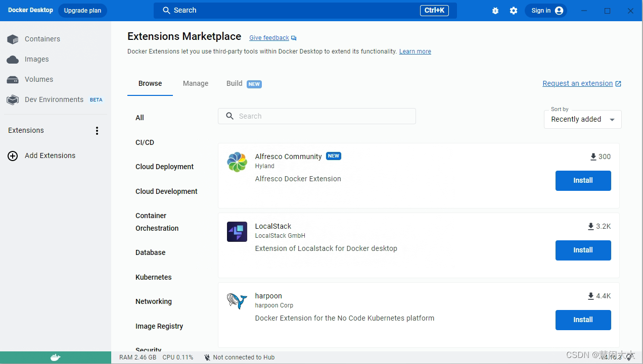Viewport: 643px width, 364px height.
Task: Click the CPU 0.11% status
Action: pos(178,357)
